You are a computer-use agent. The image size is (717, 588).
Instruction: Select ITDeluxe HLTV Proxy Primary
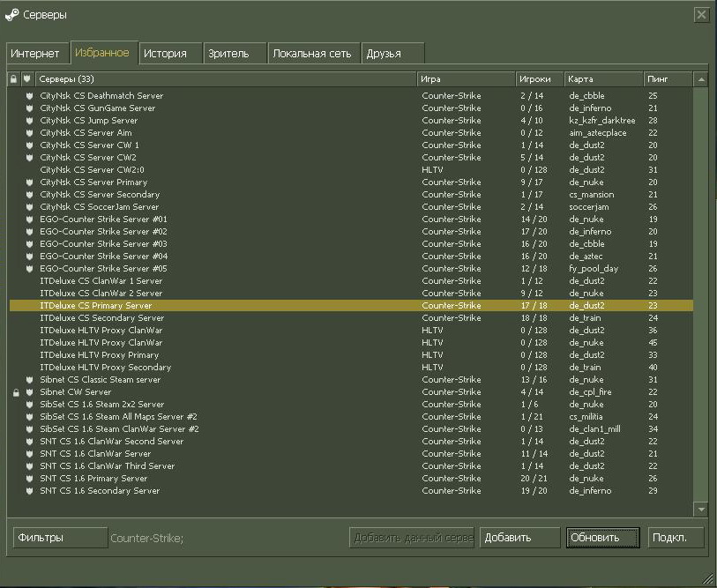point(351,354)
